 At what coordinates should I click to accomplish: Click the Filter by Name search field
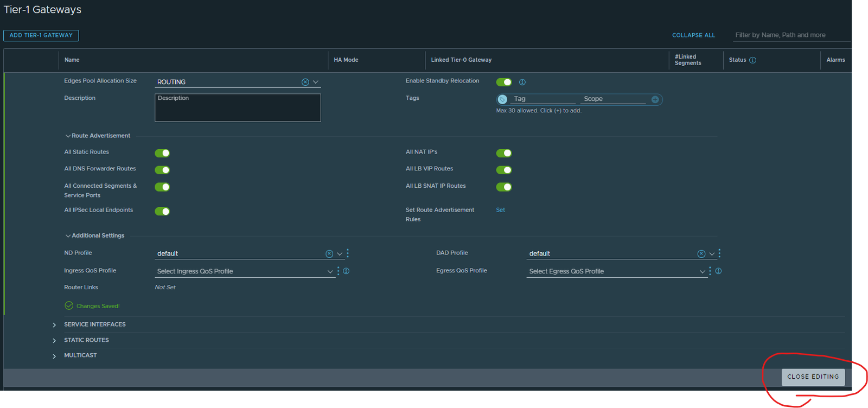(x=792, y=35)
